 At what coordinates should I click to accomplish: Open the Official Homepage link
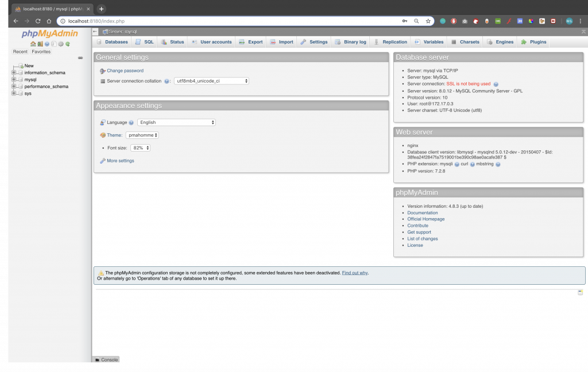pos(426,219)
